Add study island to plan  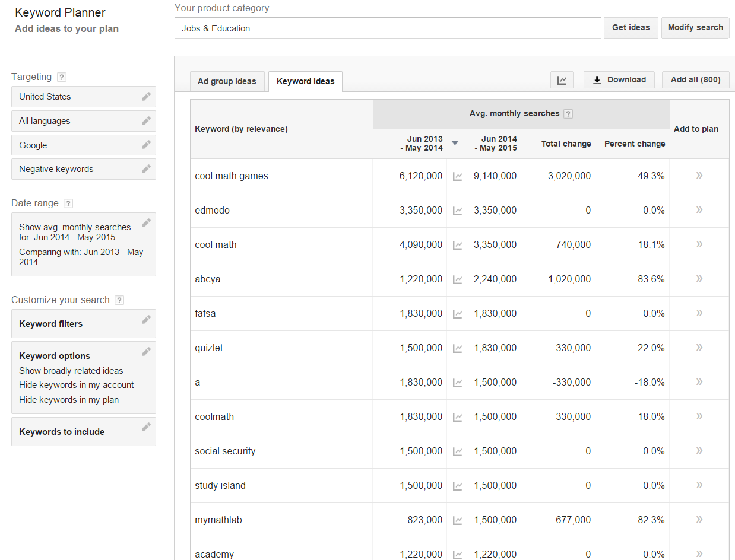tap(699, 485)
